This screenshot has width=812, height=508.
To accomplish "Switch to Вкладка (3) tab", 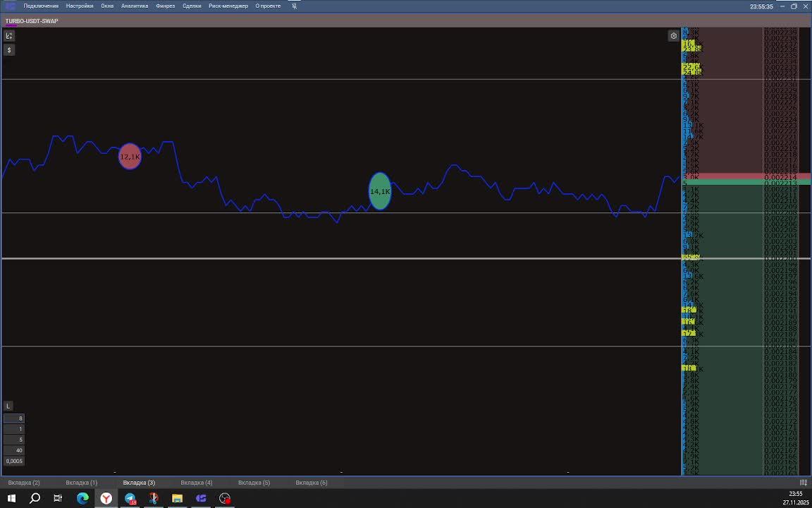I will tap(139, 483).
